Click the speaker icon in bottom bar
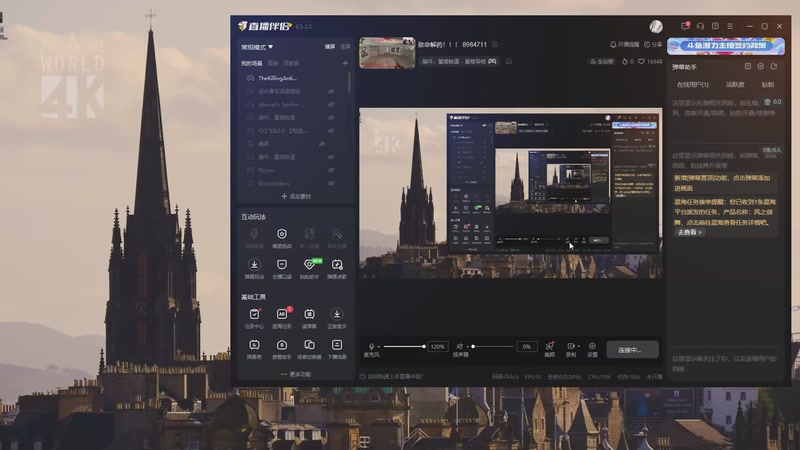800x450 pixels. 460,346
